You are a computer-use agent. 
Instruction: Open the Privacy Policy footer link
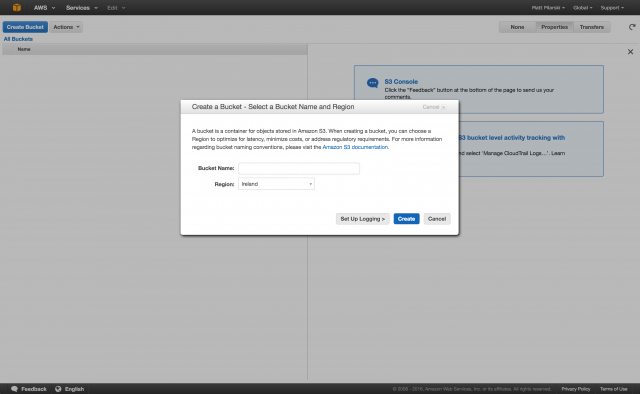click(x=576, y=389)
